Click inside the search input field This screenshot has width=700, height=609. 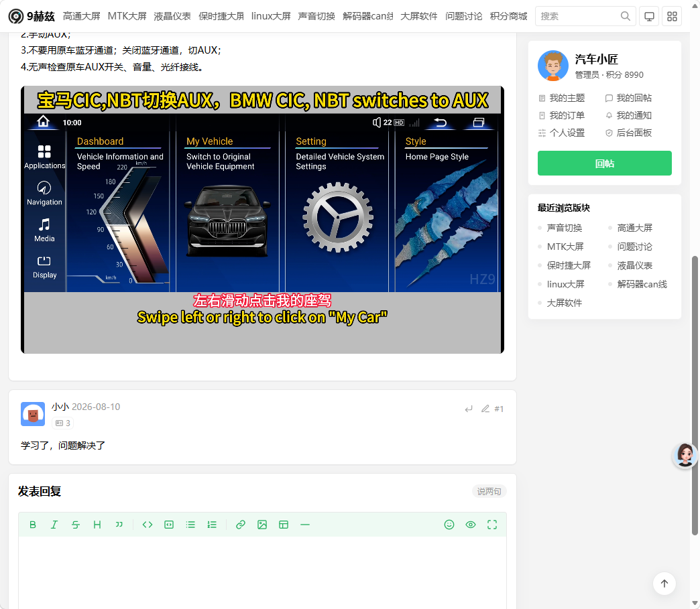(578, 17)
